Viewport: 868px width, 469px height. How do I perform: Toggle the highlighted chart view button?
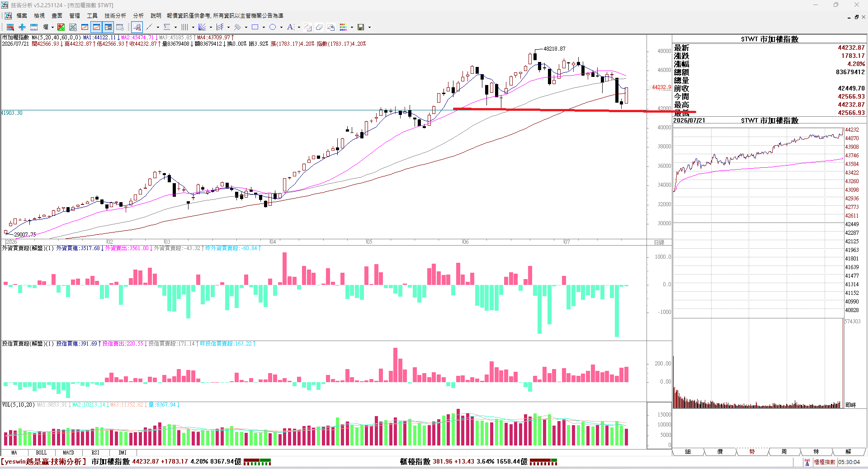96,27
